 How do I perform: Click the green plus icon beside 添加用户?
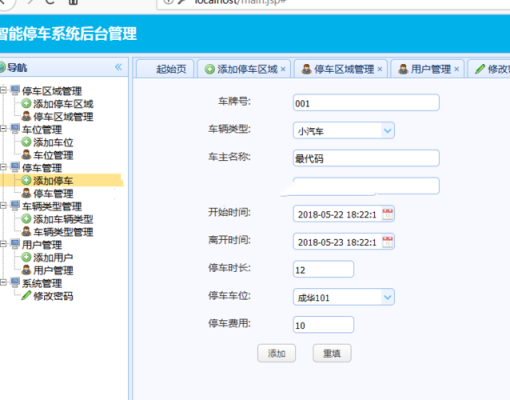tap(26, 257)
